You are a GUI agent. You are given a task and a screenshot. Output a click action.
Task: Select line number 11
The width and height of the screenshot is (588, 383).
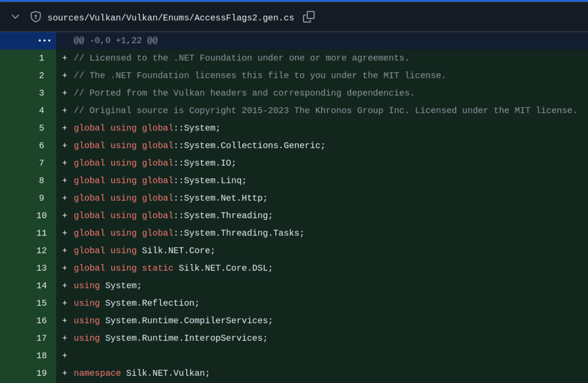pyautogui.click(x=41, y=233)
